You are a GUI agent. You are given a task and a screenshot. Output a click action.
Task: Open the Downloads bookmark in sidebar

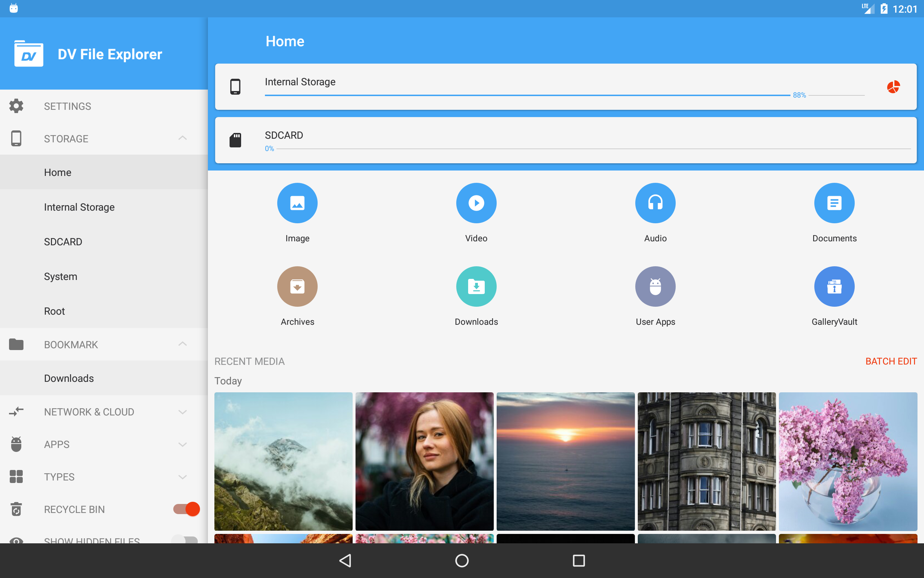tap(104, 378)
